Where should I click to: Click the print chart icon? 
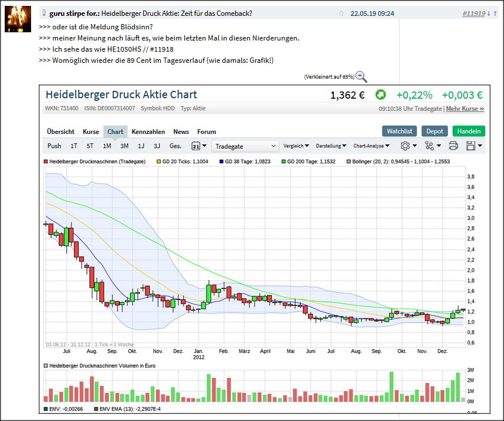[x=453, y=145]
